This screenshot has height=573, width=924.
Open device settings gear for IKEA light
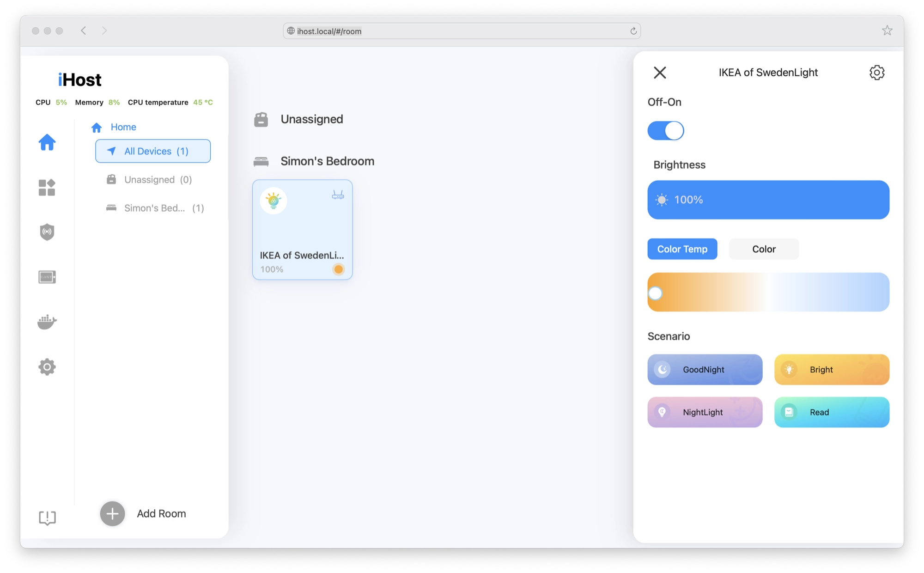point(876,73)
